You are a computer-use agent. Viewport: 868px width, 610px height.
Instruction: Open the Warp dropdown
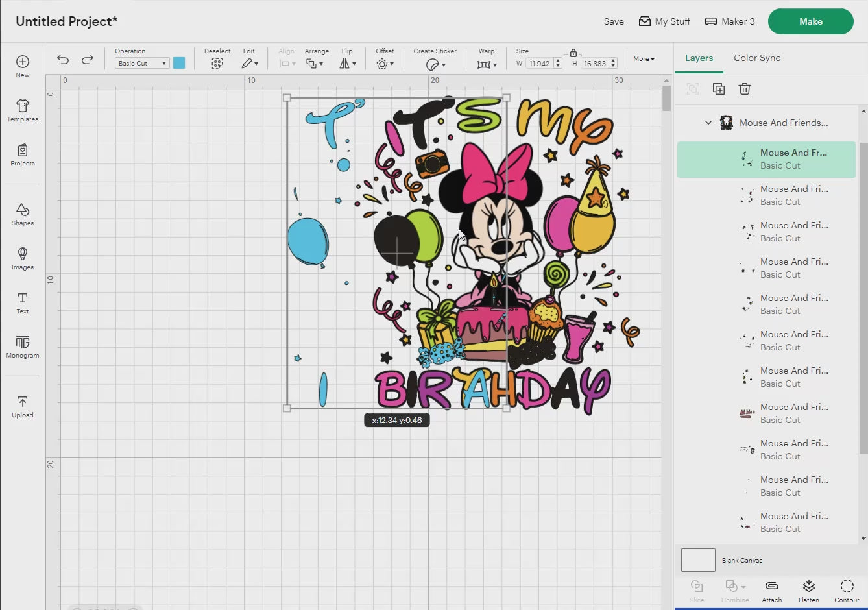tap(487, 64)
